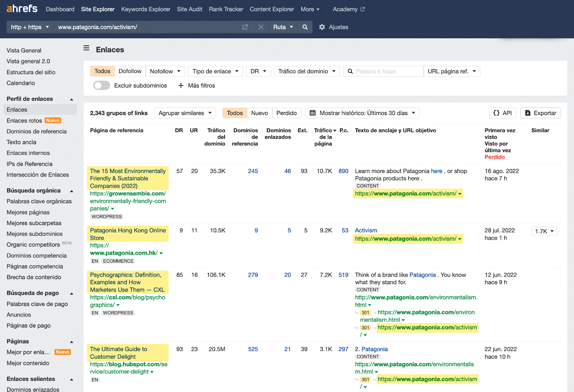The image size is (574, 392).
Task: Open Ruta mode dropdown
Action: 283,27
